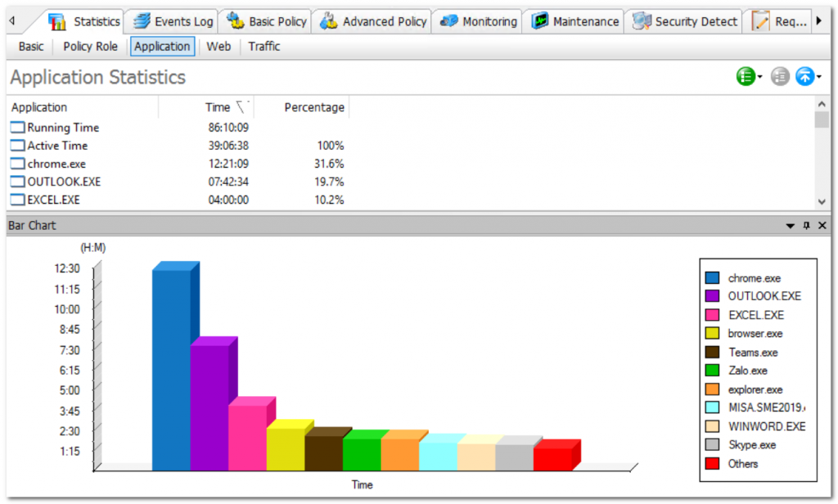Screen dimensions: 838x504
Task: Select the Monitoring tab
Action: [x=478, y=21]
